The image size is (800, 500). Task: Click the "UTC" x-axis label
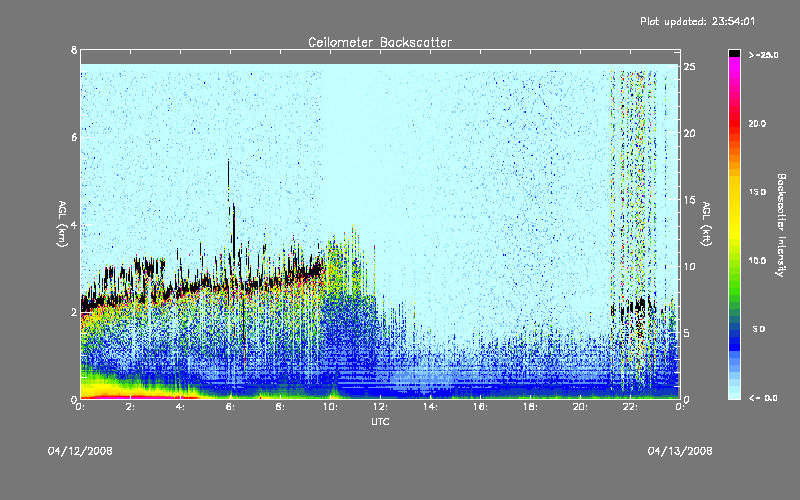click(380, 422)
